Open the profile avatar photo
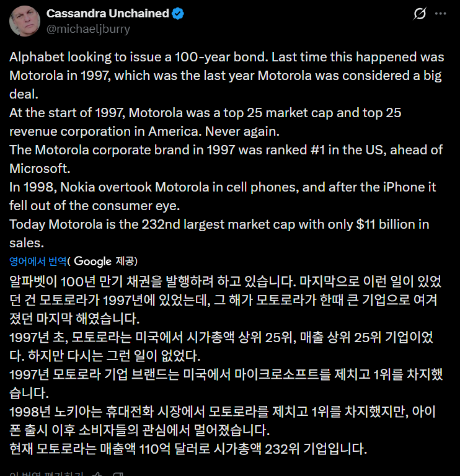The image size is (460, 476). coord(25,21)
